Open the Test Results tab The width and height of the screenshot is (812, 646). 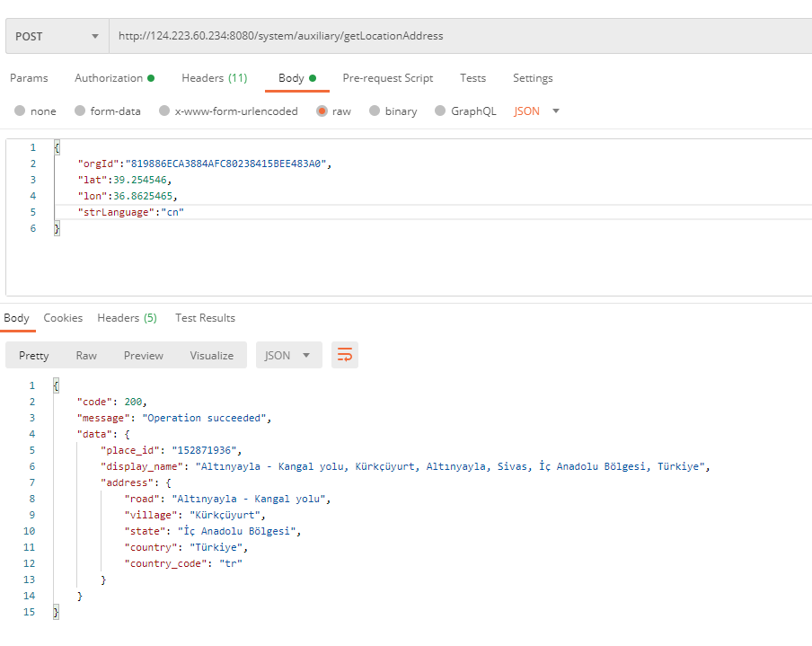[205, 318]
